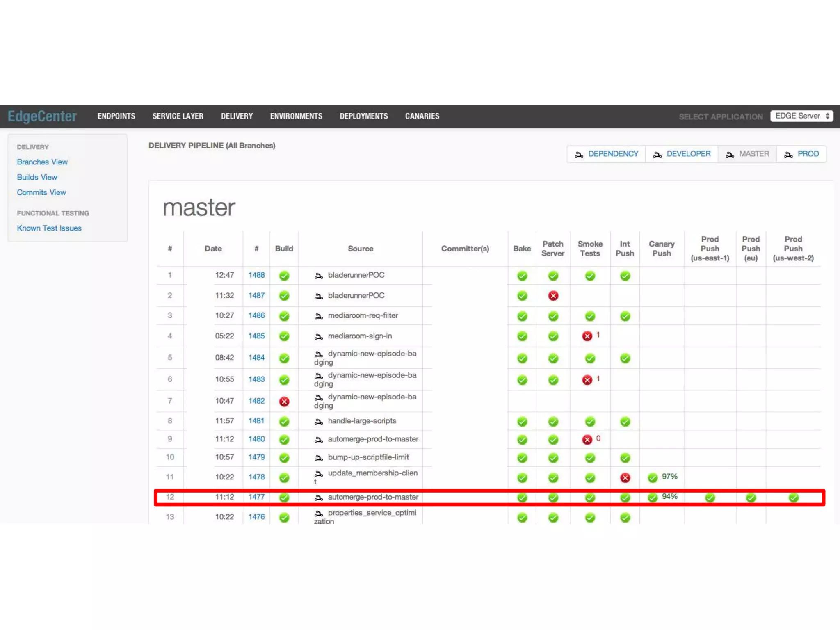Viewport: 840px width, 630px height.
Task: Click Prod Push us-east-1 check for build 1477
Action: pyautogui.click(x=710, y=498)
